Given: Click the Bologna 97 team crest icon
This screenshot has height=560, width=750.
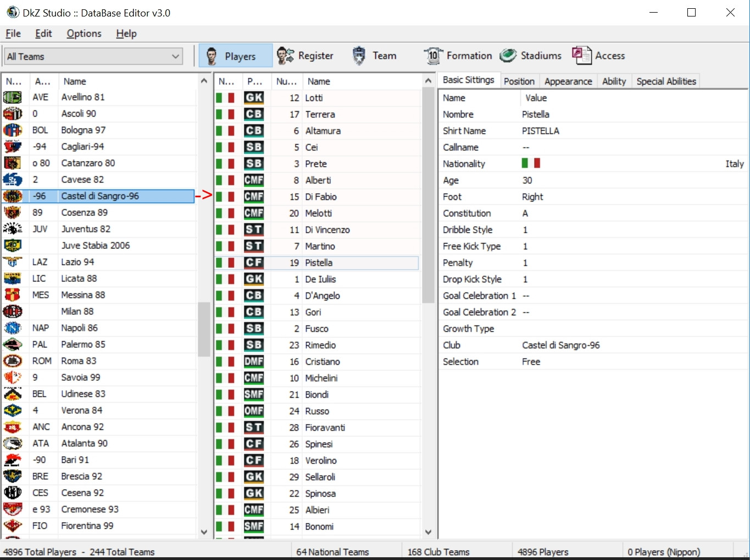Looking at the screenshot, I should (x=13, y=130).
